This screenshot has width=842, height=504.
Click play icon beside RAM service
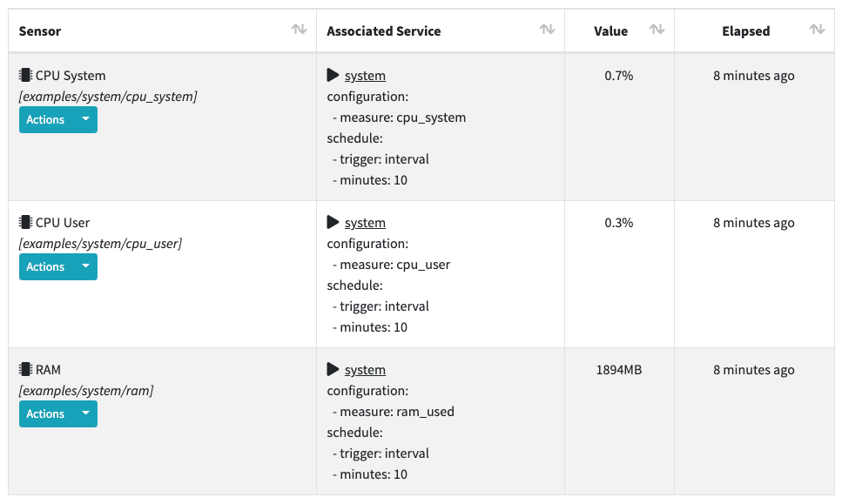[x=333, y=369]
